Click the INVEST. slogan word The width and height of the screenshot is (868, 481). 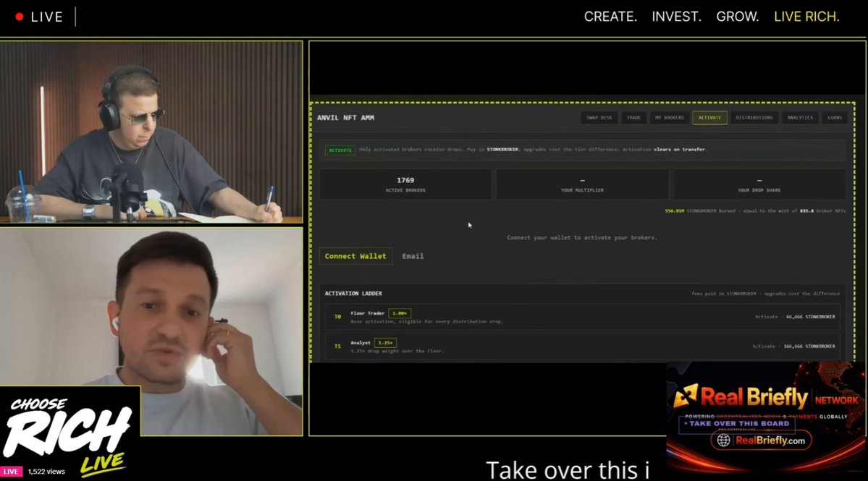[x=676, y=17]
